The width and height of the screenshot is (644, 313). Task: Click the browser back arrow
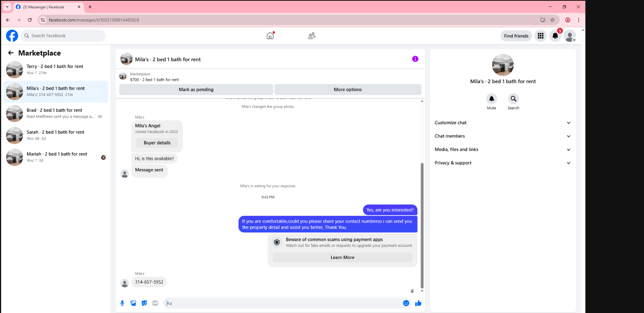click(x=8, y=20)
